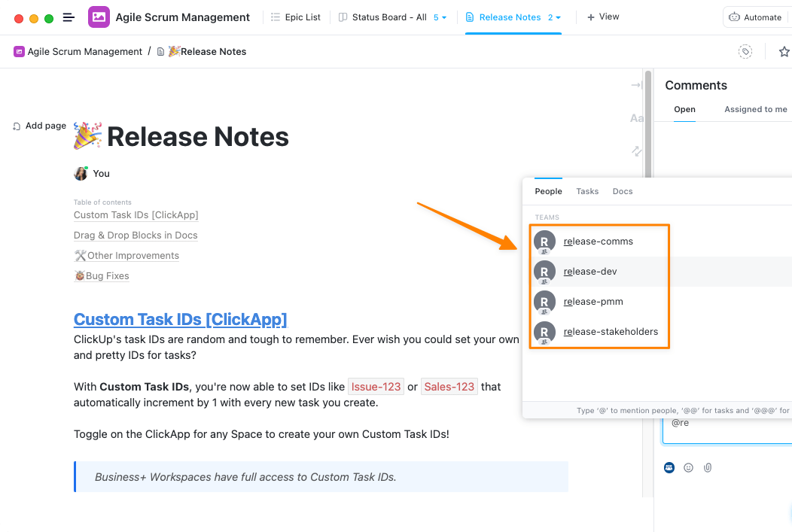
Task: Switch to the Tasks tab in mention popup
Action: coord(587,191)
